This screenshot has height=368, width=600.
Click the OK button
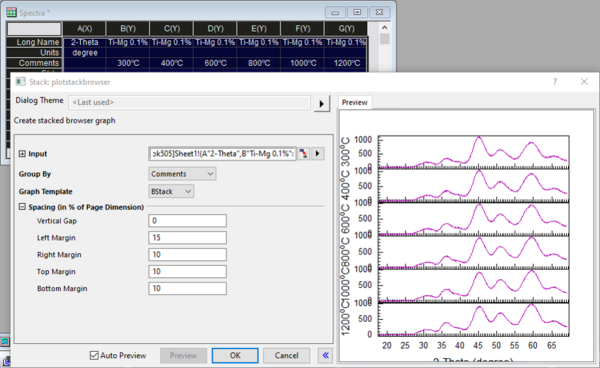pyautogui.click(x=235, y=355)
